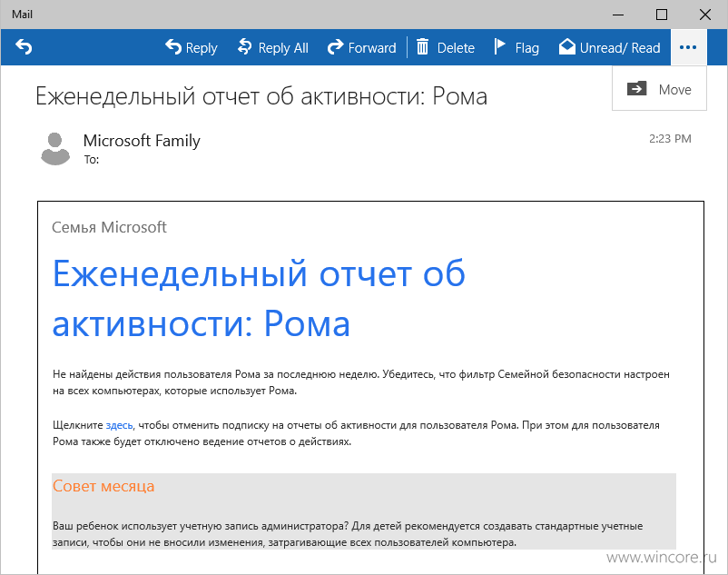The image size is (728, 575).
Task: Click the 2:23 PM timestamp
Action: click(670, 138)
